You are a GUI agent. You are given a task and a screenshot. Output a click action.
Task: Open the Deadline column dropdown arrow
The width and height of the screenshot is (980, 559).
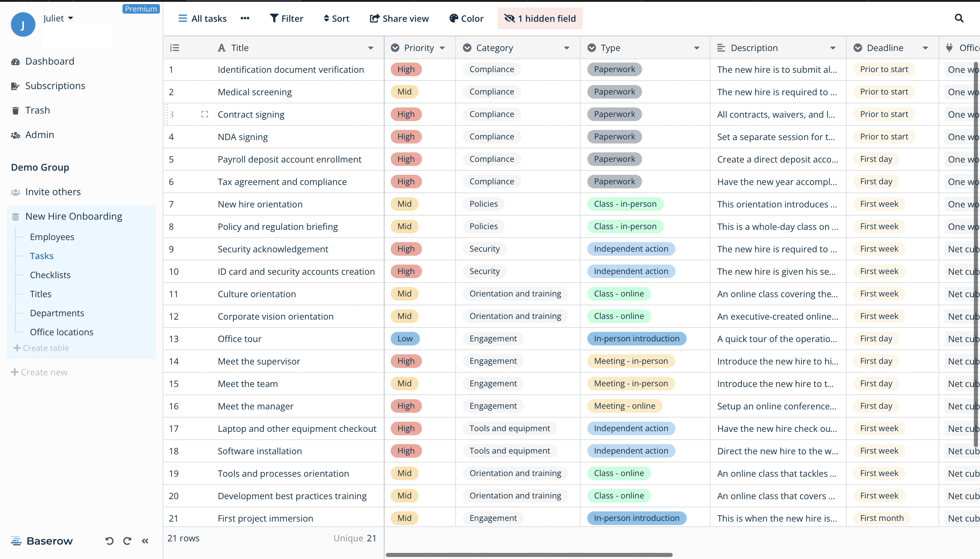[925, 48]
